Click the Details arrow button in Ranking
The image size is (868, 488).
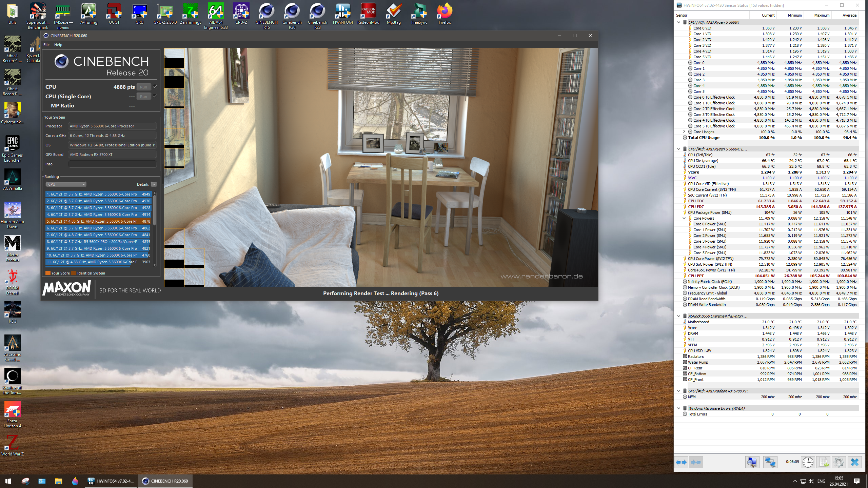[154, 184]
